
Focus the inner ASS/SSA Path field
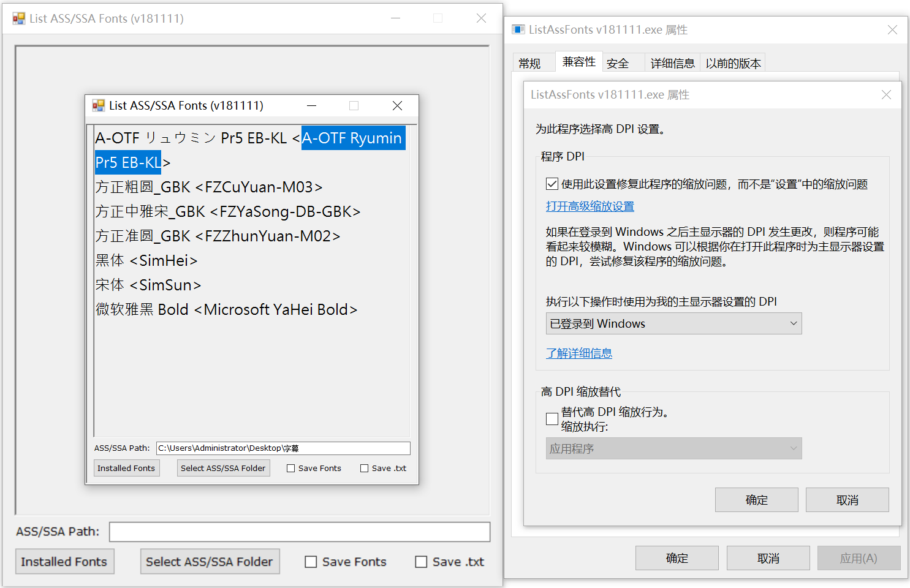[283, 448]
